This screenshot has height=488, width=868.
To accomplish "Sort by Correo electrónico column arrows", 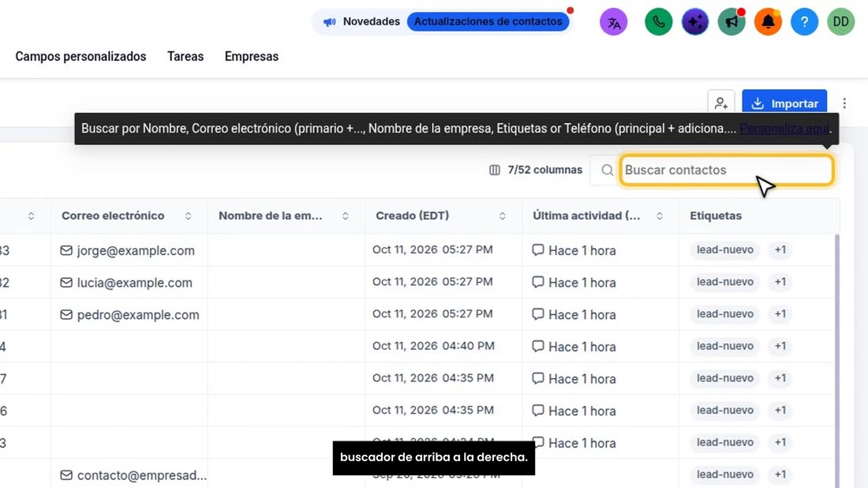I will point(189,216).
